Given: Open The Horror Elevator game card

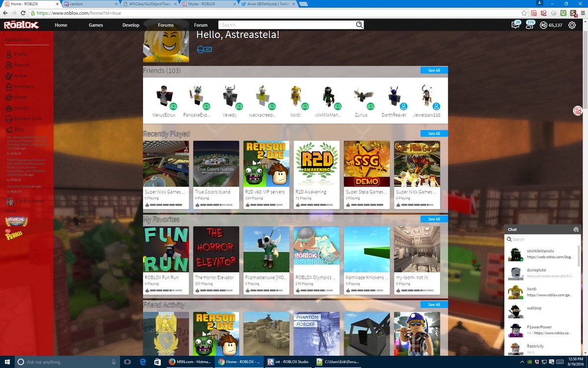Looking at the screenshot, I should 216,260.
